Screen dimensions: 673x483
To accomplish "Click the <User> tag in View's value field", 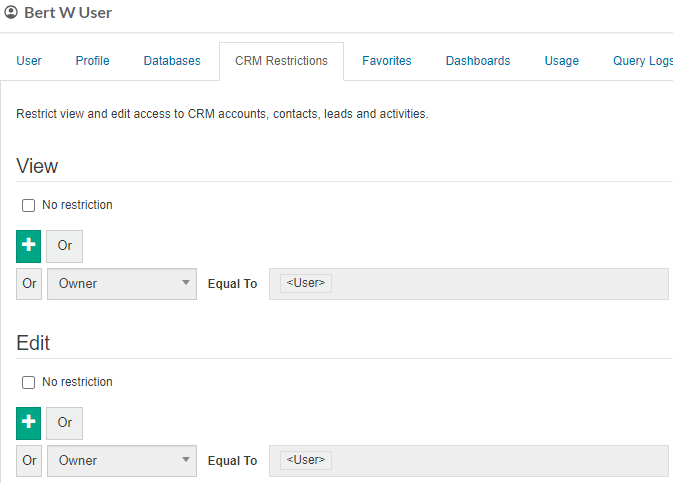I will tap(306, 284).
